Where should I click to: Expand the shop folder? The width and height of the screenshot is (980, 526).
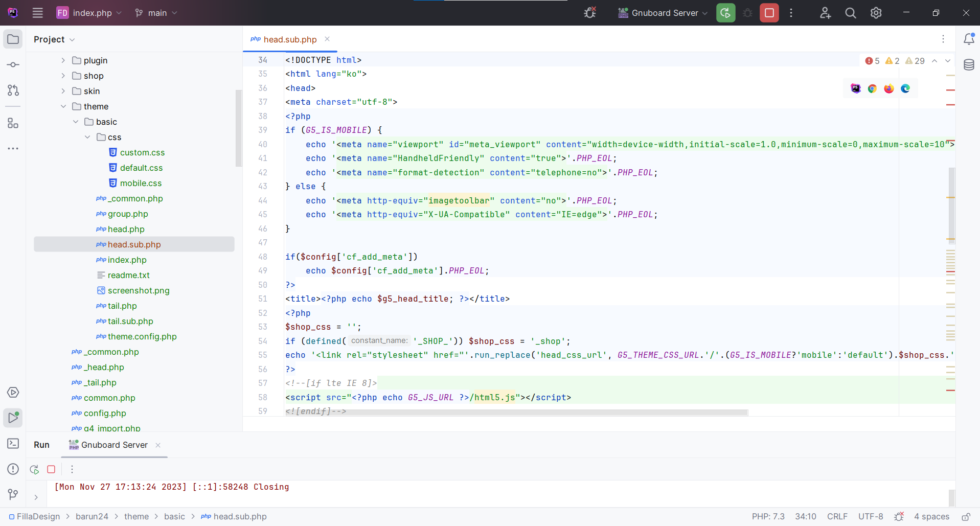click(x=63, y=76)
